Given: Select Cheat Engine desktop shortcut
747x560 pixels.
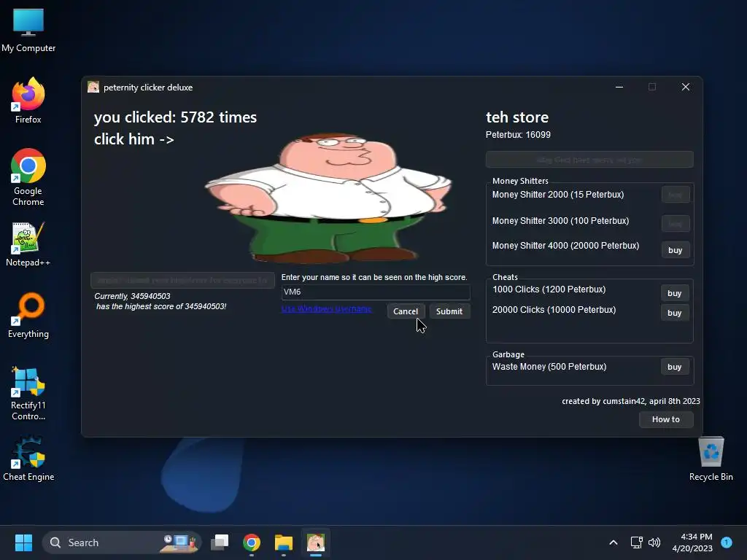Looking at the screenshot, I should point(28,458).
